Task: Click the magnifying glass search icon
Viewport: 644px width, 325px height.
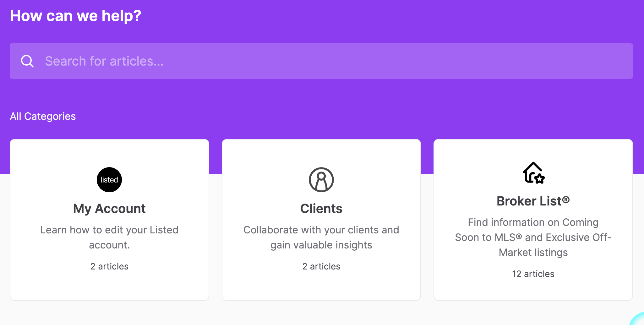Action: 27,61
